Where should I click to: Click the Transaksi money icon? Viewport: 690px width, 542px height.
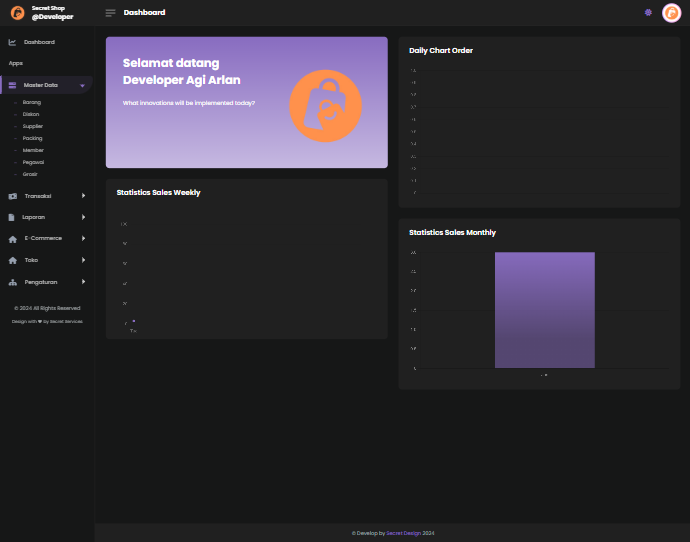tap(12, 196)
